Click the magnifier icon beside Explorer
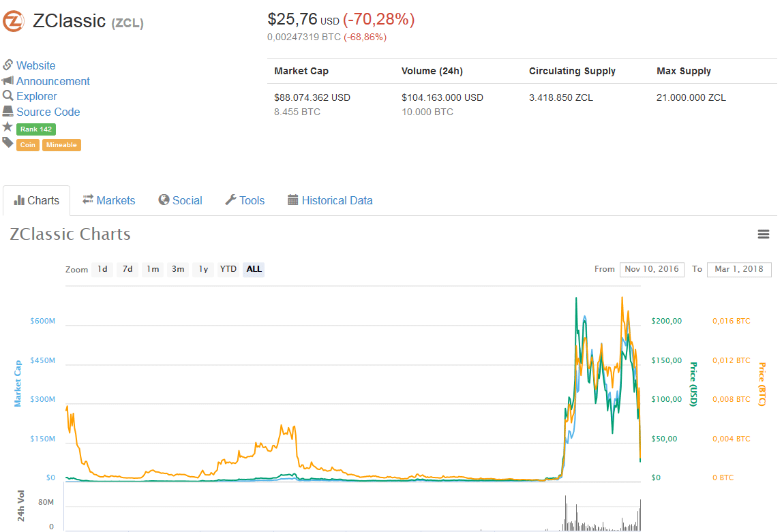 point(7,95)
